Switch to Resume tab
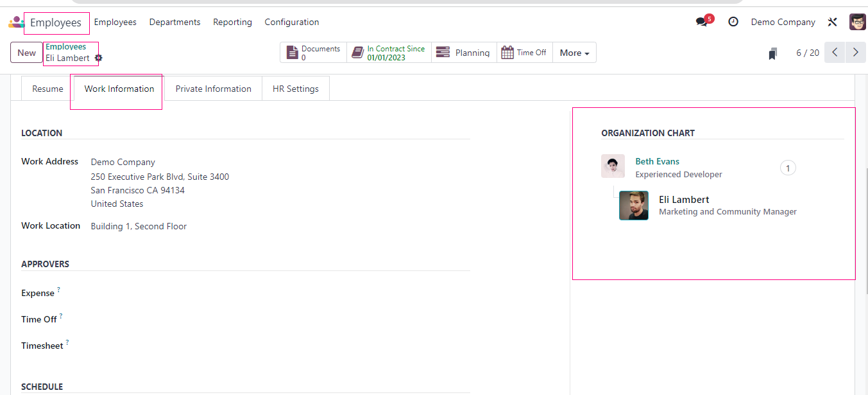This screenshot has height=395, width=868. 47,89
